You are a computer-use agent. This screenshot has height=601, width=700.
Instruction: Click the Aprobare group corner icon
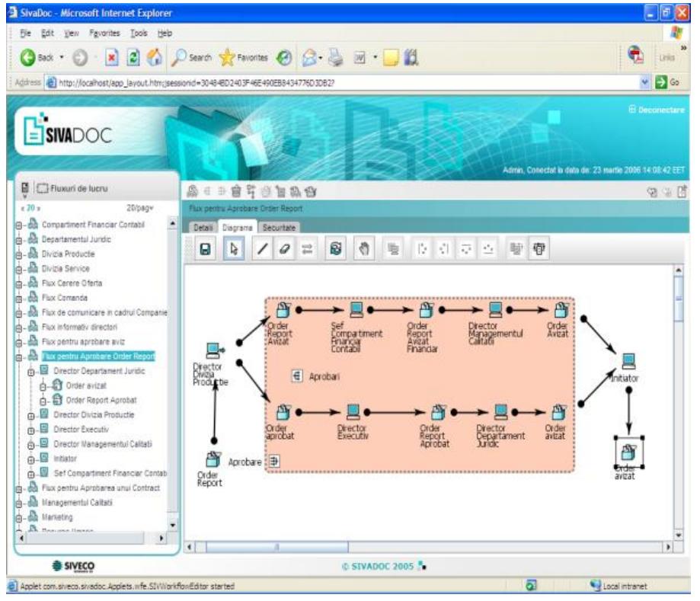coord(274,461)
